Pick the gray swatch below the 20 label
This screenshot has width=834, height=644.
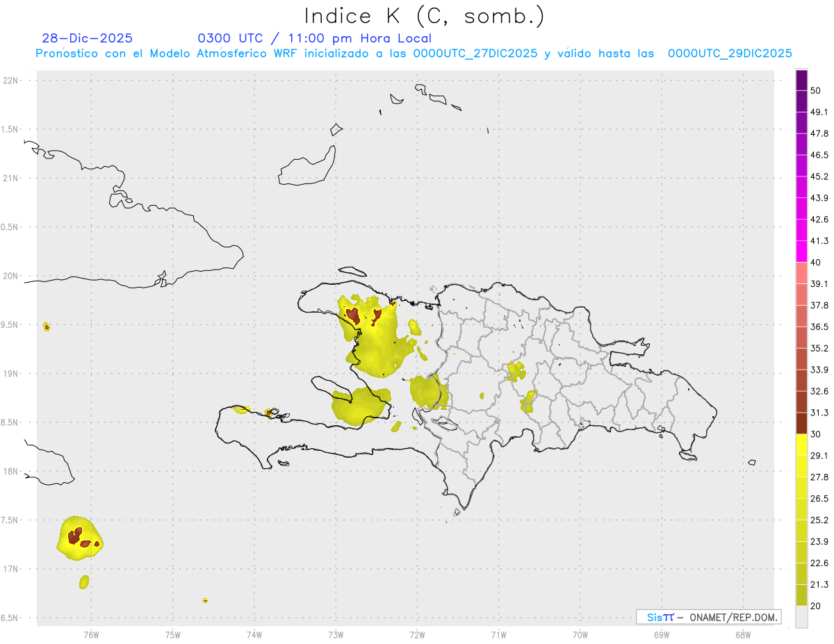pos(801,617)
